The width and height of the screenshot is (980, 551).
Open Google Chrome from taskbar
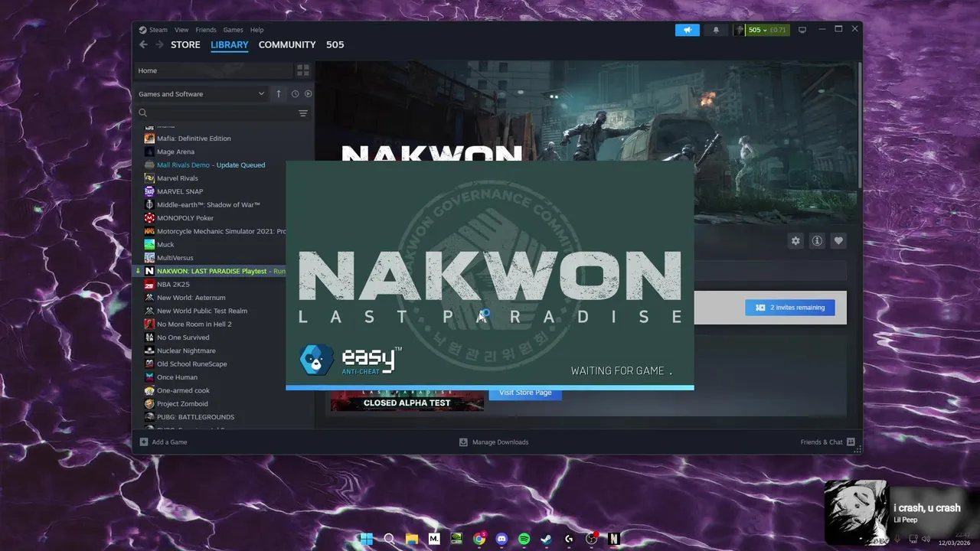pos(479,539)
